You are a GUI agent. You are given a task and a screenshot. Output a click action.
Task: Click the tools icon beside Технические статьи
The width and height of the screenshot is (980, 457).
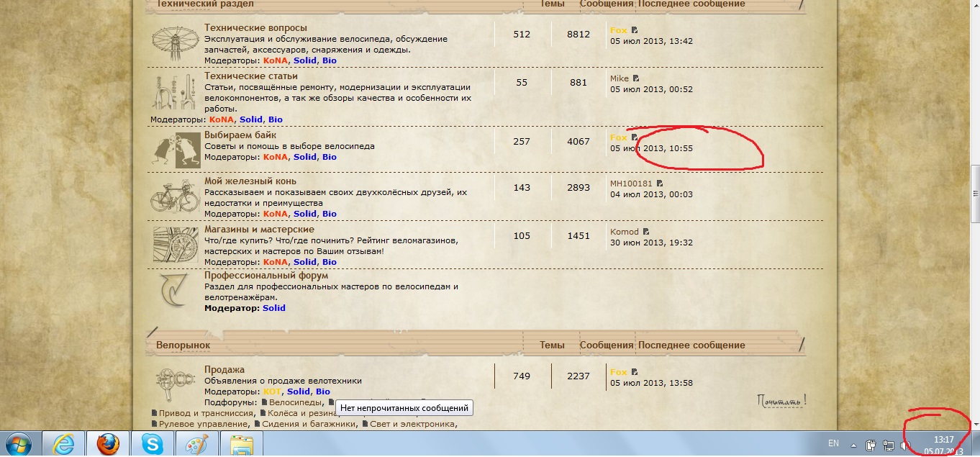click(x=176, y=90)
